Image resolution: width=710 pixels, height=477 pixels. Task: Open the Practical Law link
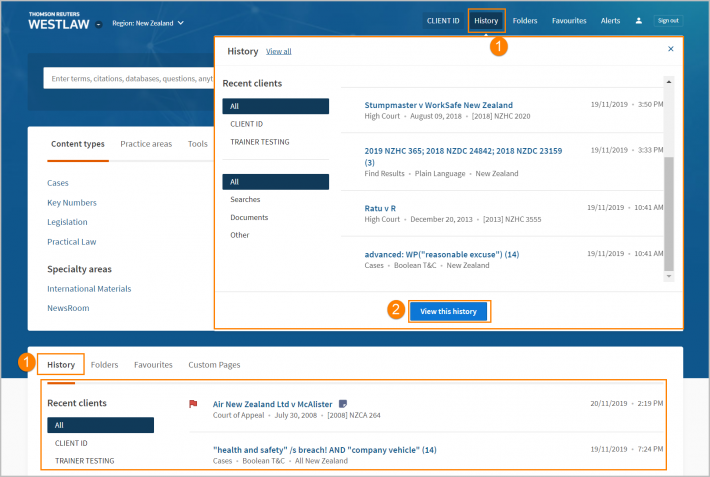coord(72,242)
